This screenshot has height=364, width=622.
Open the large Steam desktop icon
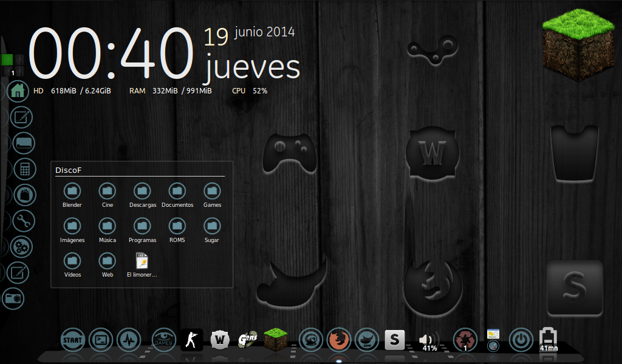click(432, 50)
